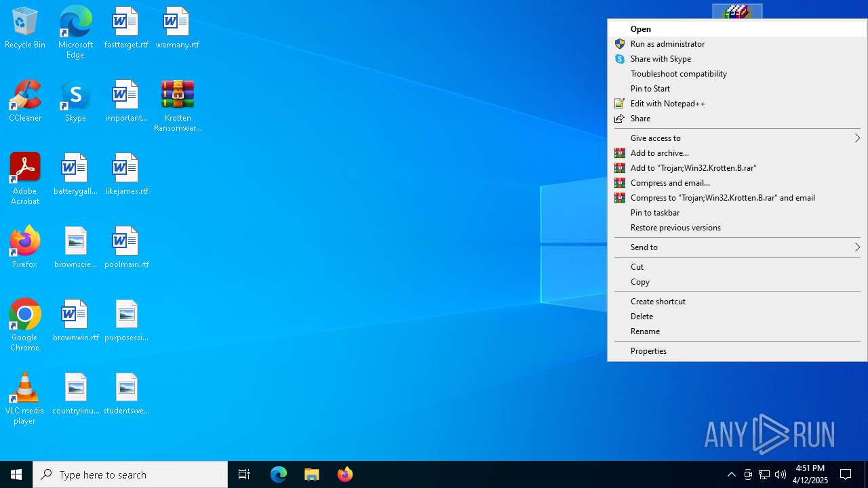Choose Run as administrator

[x=737, y=44]
